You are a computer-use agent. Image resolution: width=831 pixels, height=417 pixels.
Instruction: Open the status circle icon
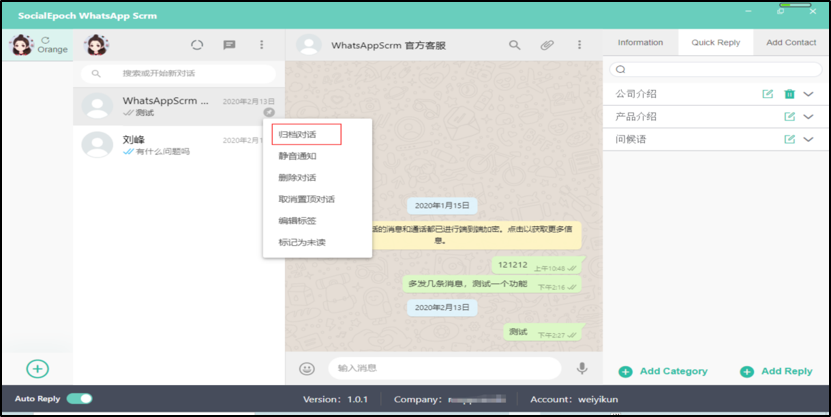pyautogui.click(x=197, y=45)
